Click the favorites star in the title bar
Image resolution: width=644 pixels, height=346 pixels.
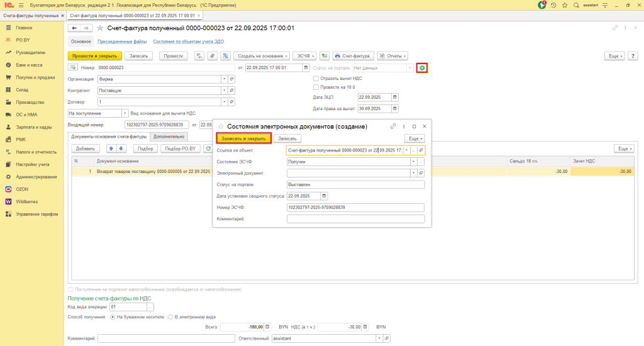pyautogui.click(x=563, y=5)
